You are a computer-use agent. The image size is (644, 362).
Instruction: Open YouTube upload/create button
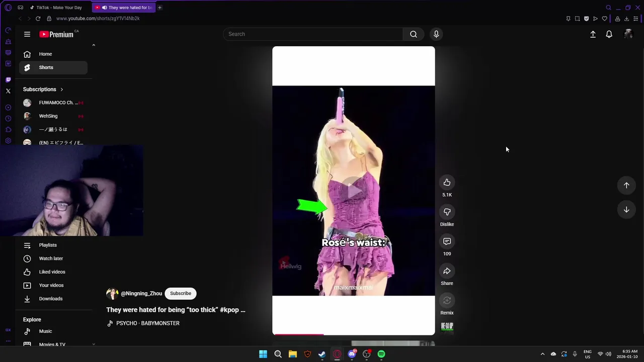(593, 34)
